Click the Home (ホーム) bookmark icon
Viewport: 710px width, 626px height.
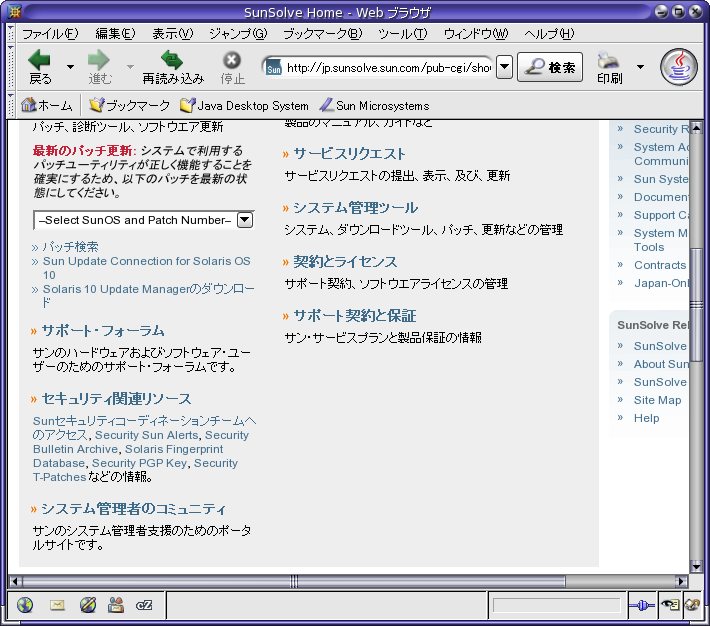[x=29, y=105]
